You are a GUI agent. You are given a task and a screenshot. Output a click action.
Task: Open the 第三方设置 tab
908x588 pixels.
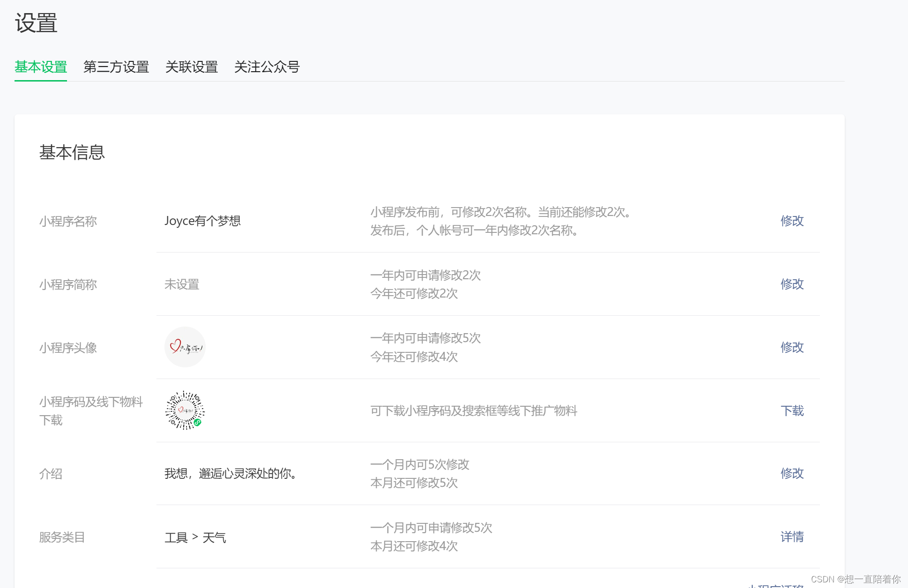click(x=116, y=67)
